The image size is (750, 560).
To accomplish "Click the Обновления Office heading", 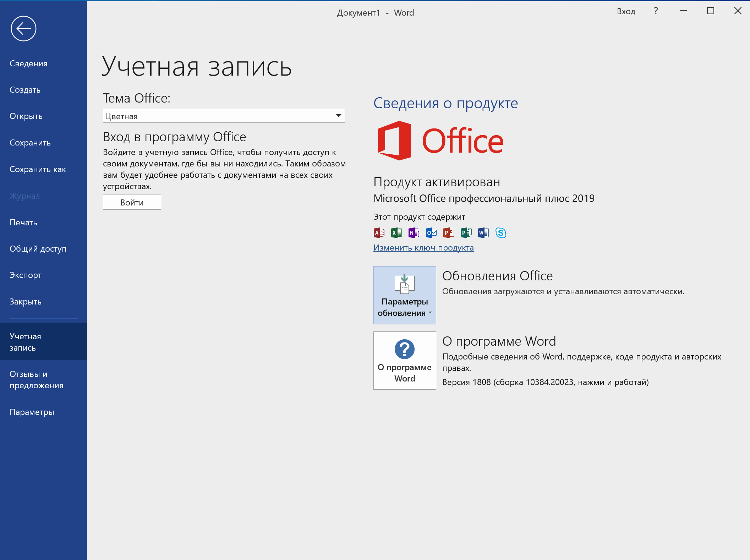I will (498, 276).
